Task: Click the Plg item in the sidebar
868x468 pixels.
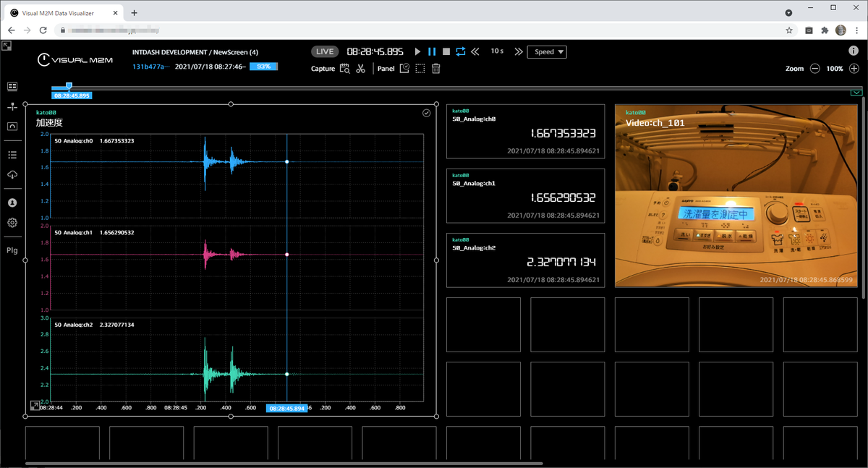Action: click(x=12, y=250)
